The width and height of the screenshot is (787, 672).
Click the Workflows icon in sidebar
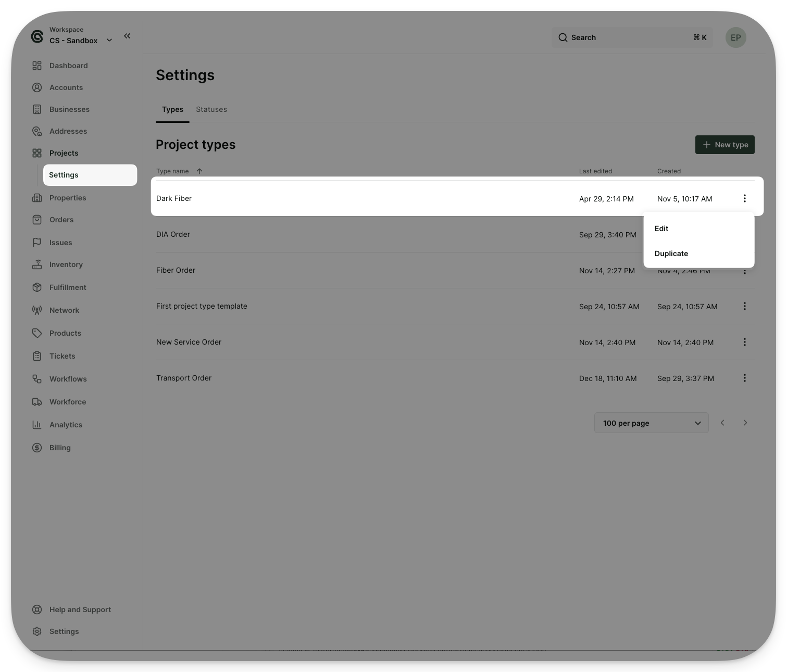pyautogui.click(x=37, y=379)
